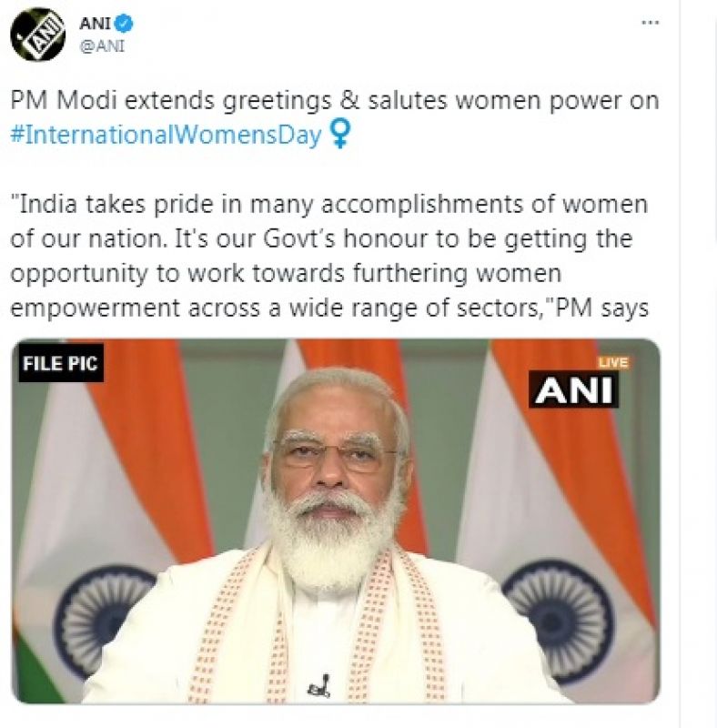This screenshot has height=728, width=717.
Task: Click the female gender symbol emoji
Action: tap(342, 133)
